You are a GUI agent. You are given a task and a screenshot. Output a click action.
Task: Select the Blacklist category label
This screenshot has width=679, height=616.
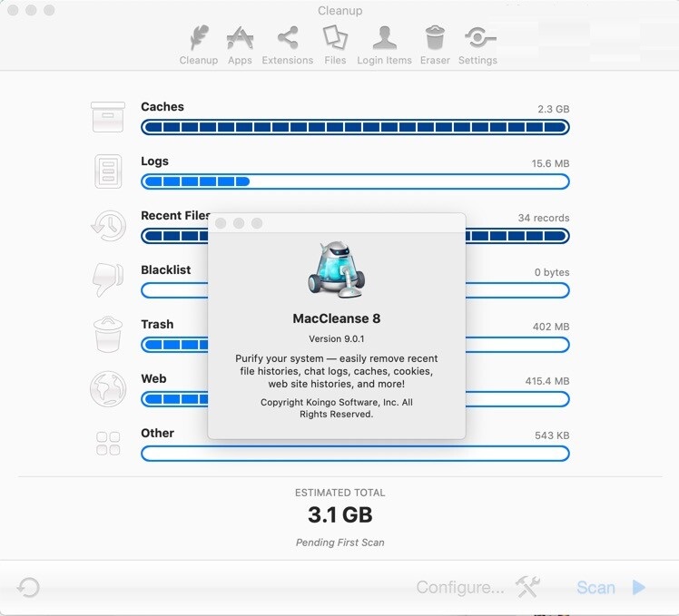tap(166, 269)
